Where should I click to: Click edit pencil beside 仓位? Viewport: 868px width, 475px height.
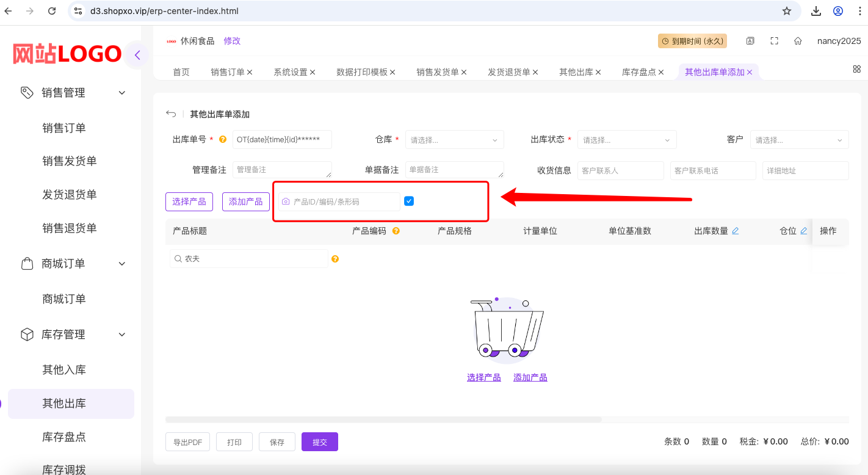[x=804, y=231]
